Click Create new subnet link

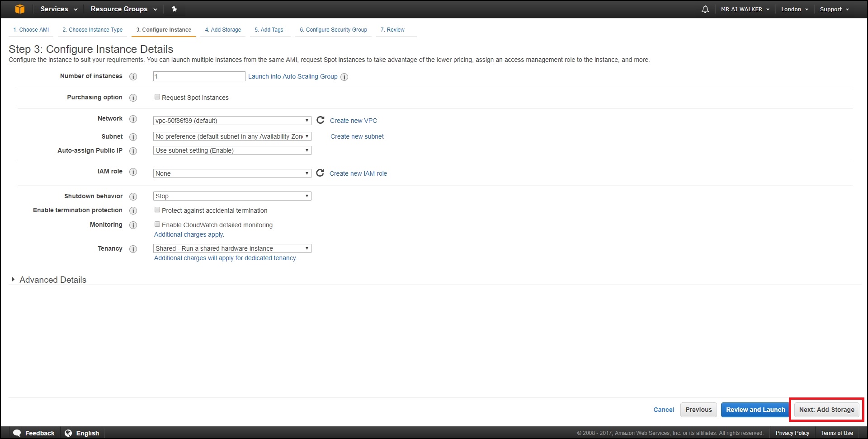click(357, 136)
